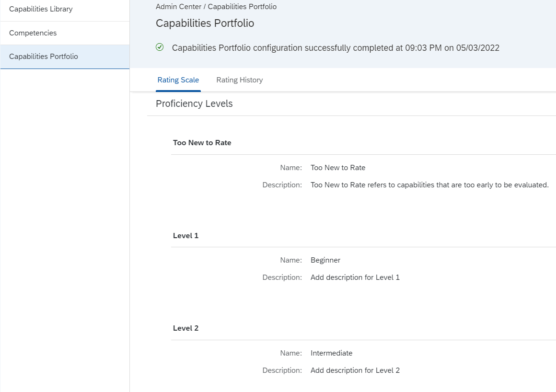Click the Level 2 heading
This screenshot has height=392, width=556.
click(186, 328)
